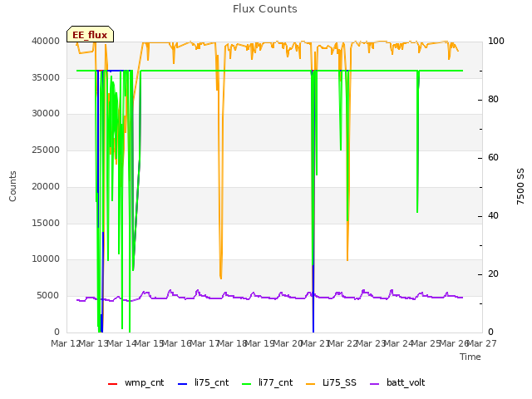Click the 80 tick on right axis

493,100
